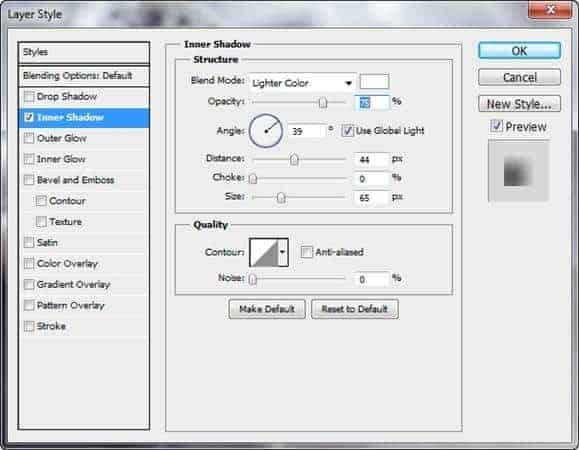Enable the Anti-aliased checkbox

[306, 252]
